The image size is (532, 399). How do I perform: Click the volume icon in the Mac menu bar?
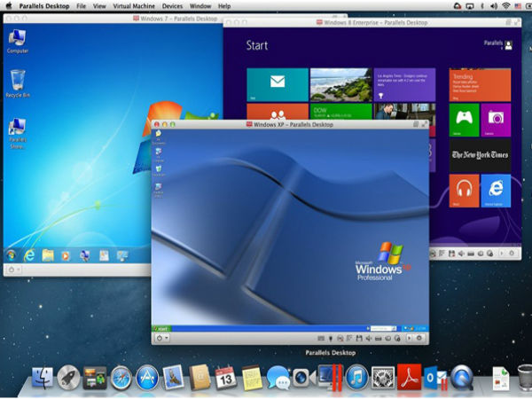(494, 6)
